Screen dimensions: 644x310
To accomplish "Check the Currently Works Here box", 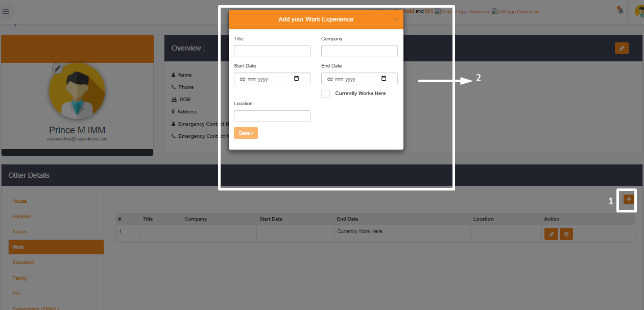I will point(325,94).
